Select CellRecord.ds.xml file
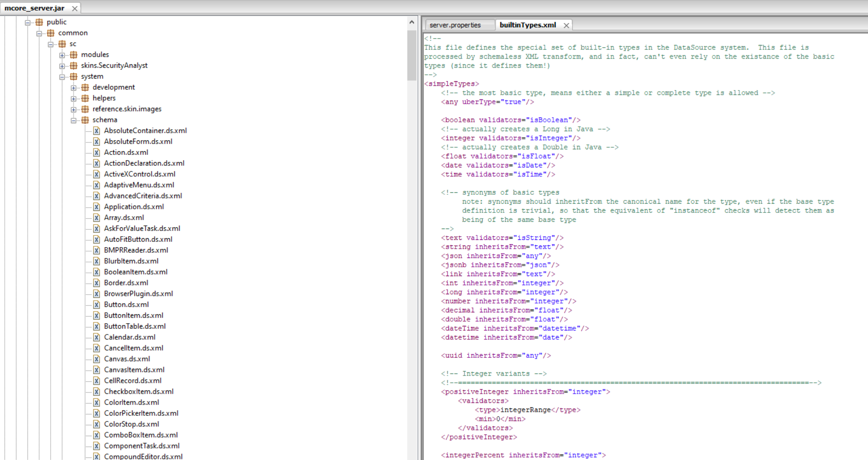Image resolution: width=868 pixels, height=460 pixels. point(133,381)
